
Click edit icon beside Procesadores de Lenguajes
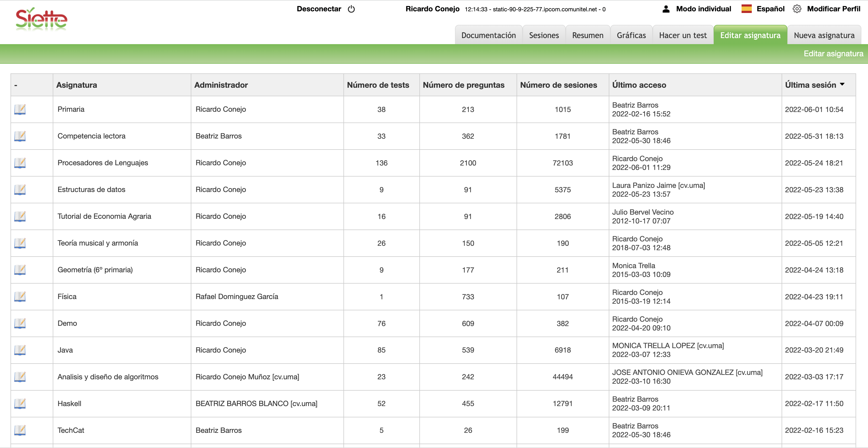[x=20, y=163]
